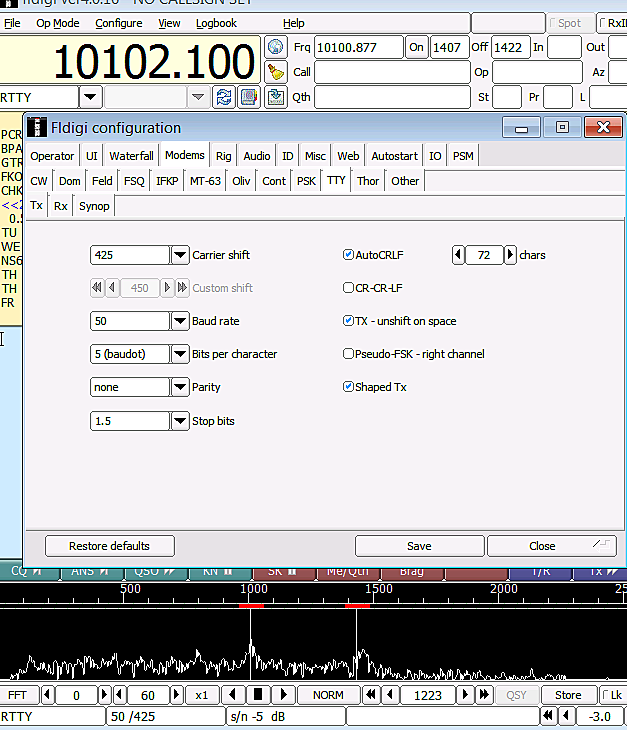Click the globe QRZ lookup icon
The height and width of the screenshot is (730, 627).
pyautogui.click(x=276, y=47)
